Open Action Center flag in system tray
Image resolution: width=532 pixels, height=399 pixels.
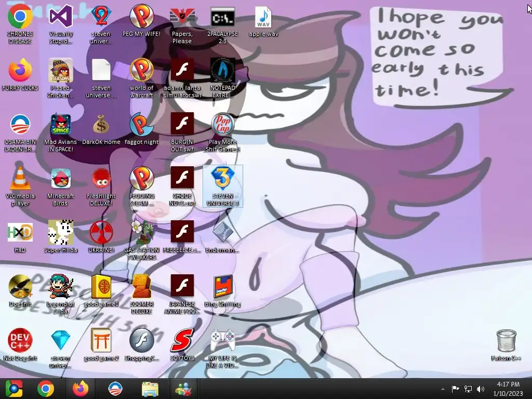(x=455, y=389)
